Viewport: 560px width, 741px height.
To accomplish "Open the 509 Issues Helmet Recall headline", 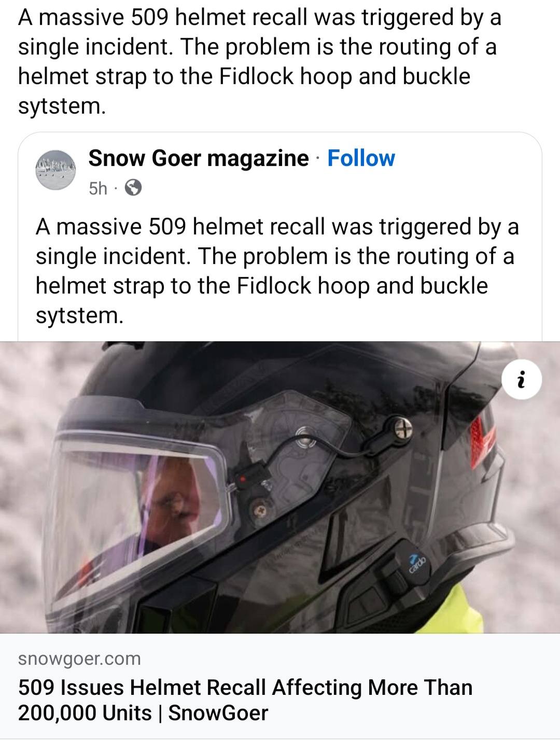I will pos(245,700).
